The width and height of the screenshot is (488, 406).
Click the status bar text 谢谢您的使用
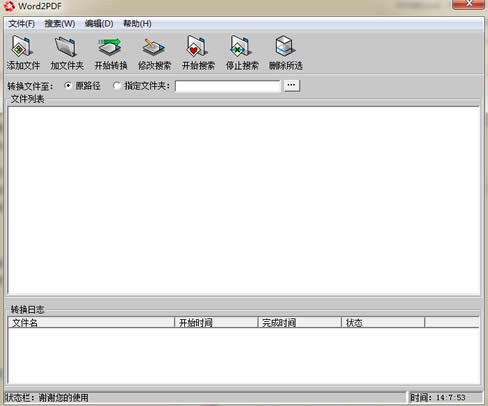point(64,397)
